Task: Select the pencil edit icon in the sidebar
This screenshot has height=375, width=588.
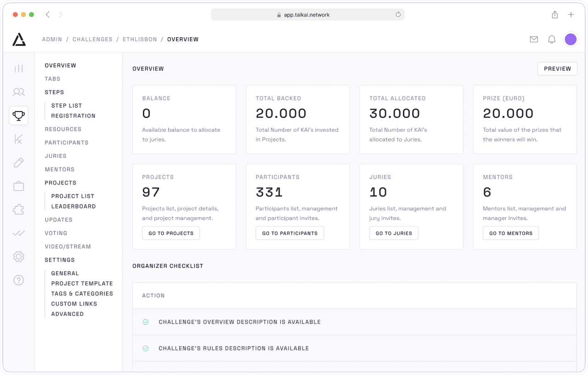Action: (18, 162)
